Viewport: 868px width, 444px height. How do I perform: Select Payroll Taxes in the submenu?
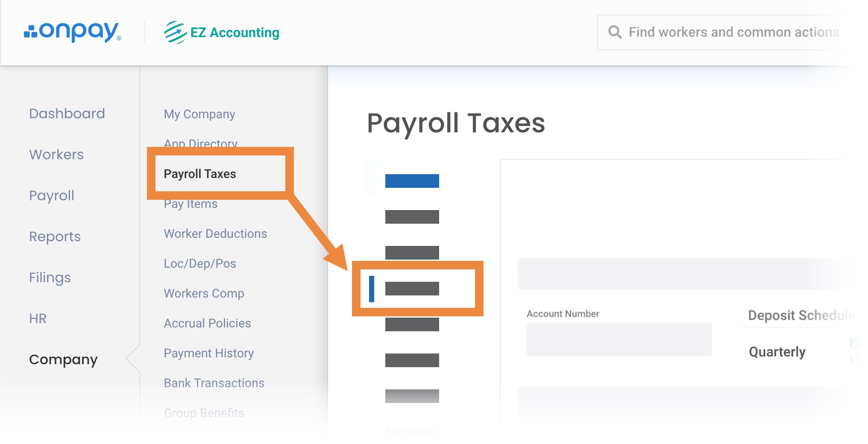pos(200,174)
